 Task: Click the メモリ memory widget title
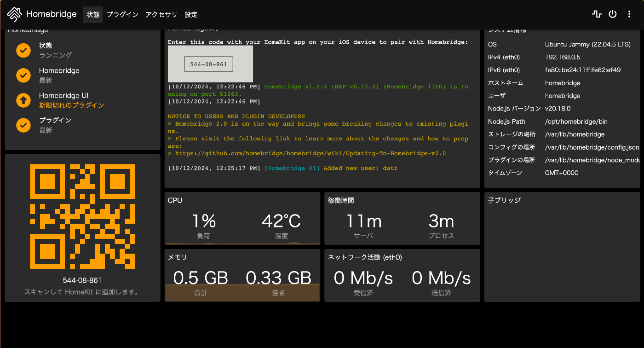coord(178,257)
